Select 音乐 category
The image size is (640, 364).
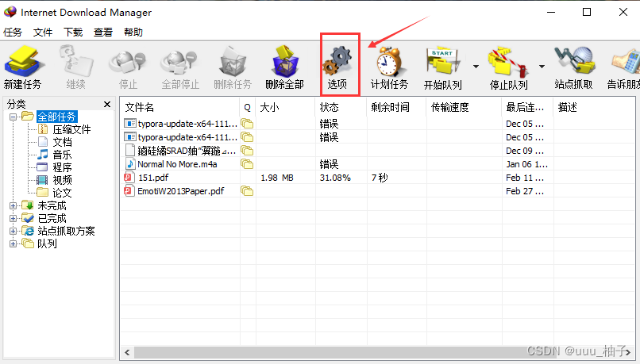pos(62,155)
